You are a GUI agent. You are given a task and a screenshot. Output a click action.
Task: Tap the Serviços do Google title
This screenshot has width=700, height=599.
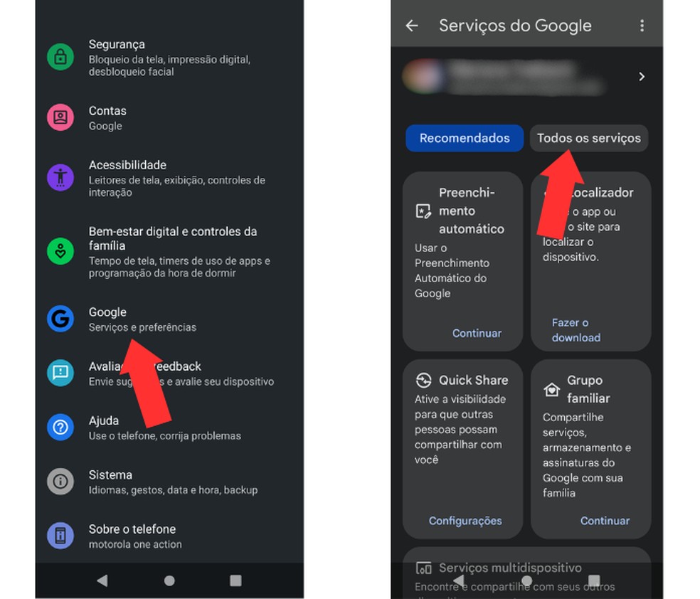[x=515, y=26]
